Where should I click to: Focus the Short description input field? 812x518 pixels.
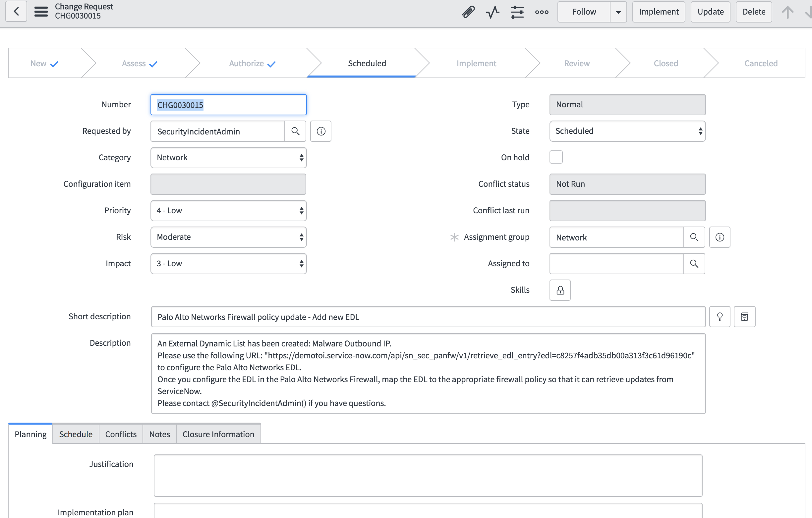pyautogui.click(x=428, y=317)
